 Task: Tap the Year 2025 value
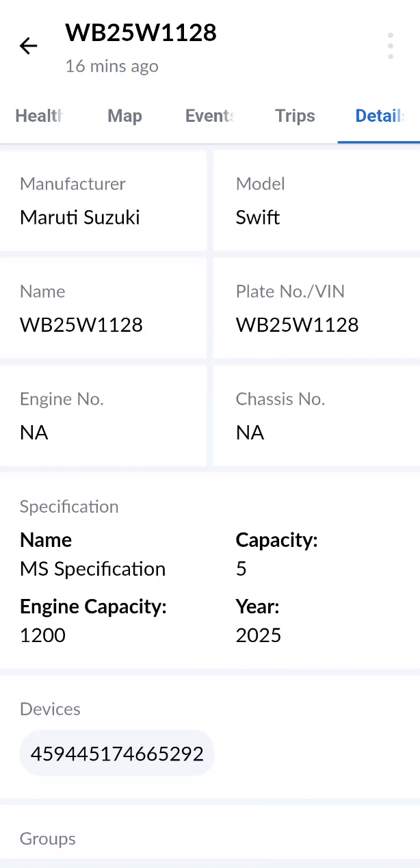pos(259,635)
